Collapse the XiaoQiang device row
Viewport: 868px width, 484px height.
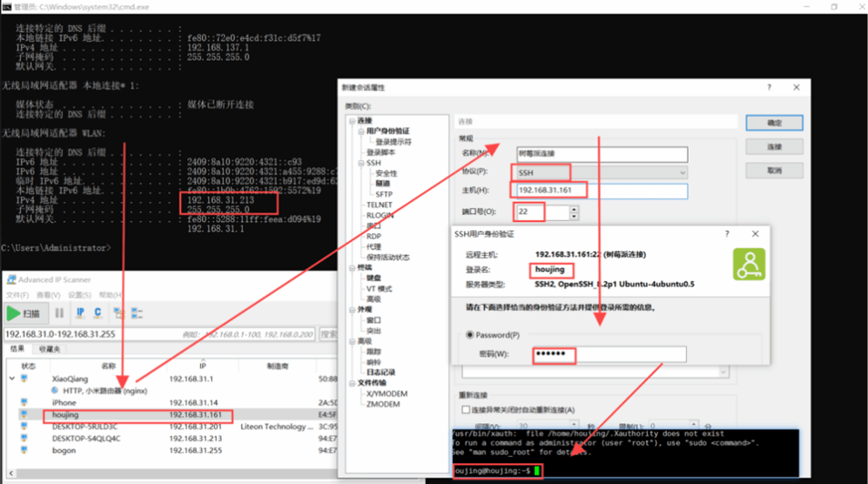point(12,378)
